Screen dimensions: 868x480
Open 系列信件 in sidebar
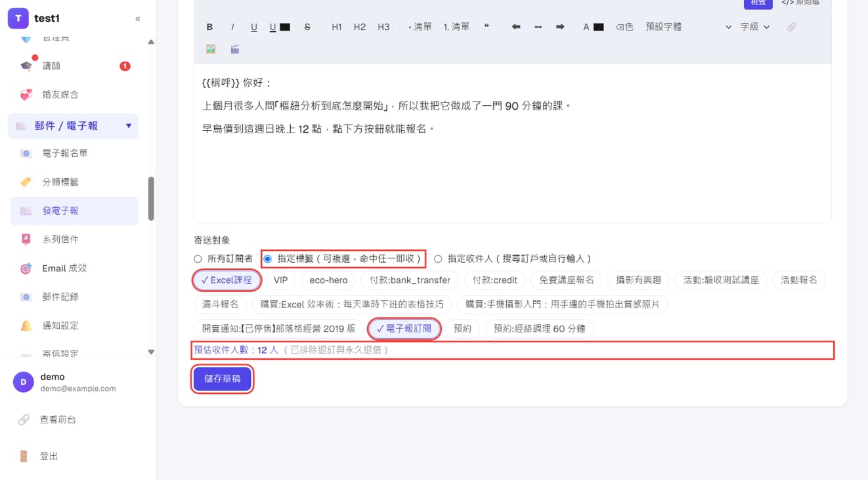74,240
